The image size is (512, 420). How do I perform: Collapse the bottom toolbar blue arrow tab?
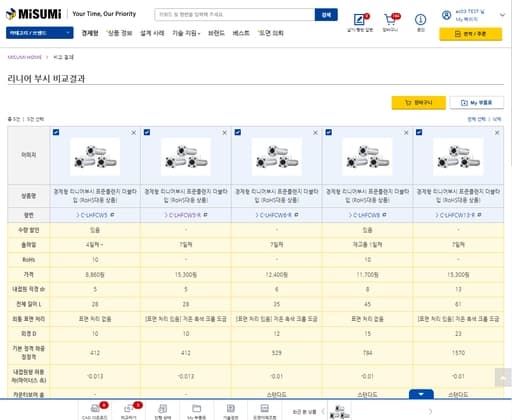(421, 394)
